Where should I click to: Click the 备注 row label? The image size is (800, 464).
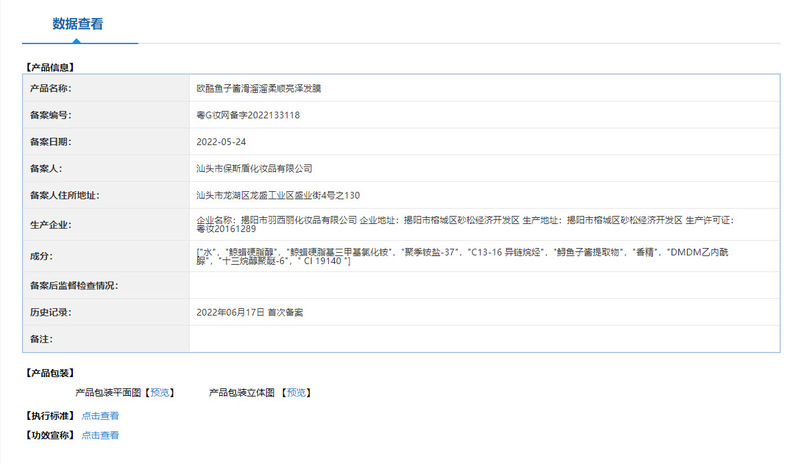pos(41,339)
